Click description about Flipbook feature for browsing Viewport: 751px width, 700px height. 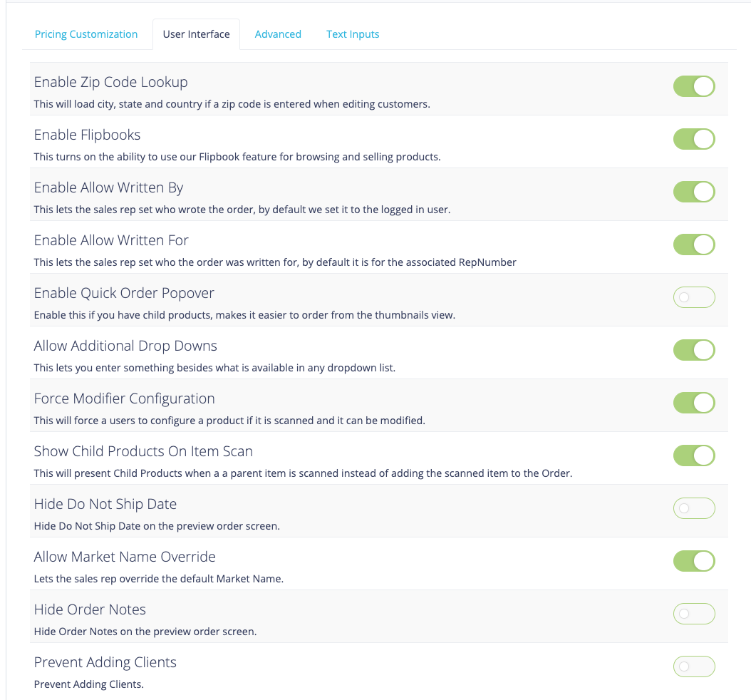(x=237, y=157)
